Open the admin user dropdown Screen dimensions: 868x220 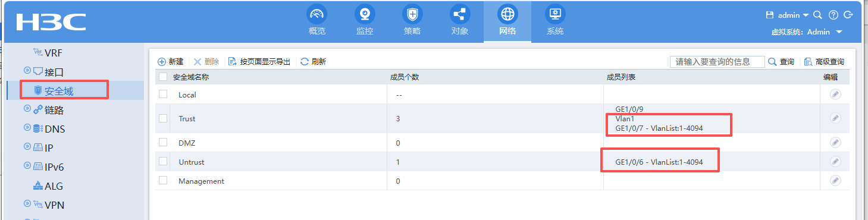(x=793, y=15)
